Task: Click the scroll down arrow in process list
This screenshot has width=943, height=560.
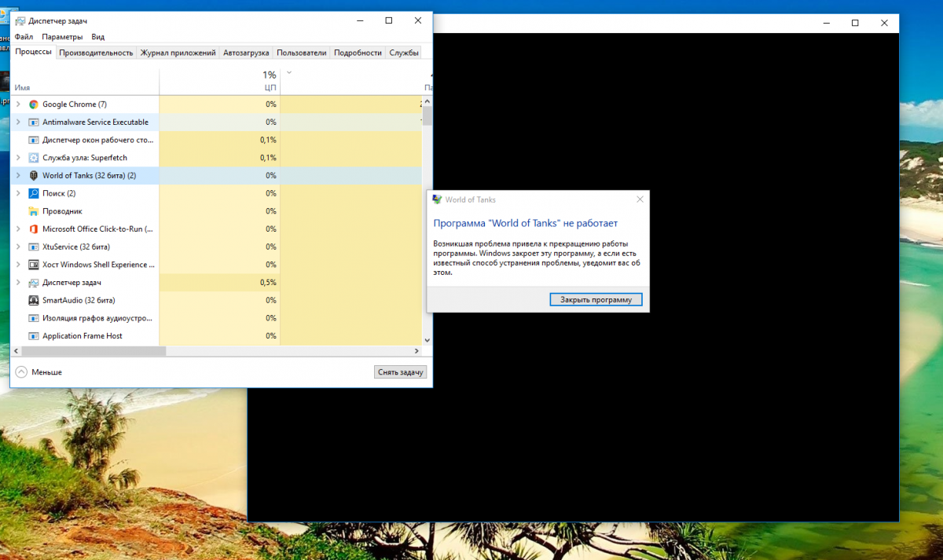Action: tap(427, 340)
